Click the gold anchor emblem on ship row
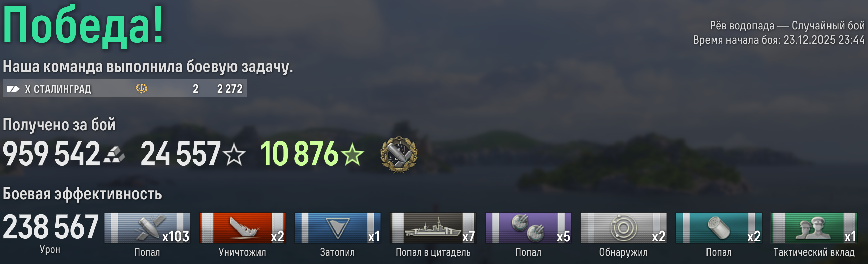868x264 pixels. (x=142, y=89)
